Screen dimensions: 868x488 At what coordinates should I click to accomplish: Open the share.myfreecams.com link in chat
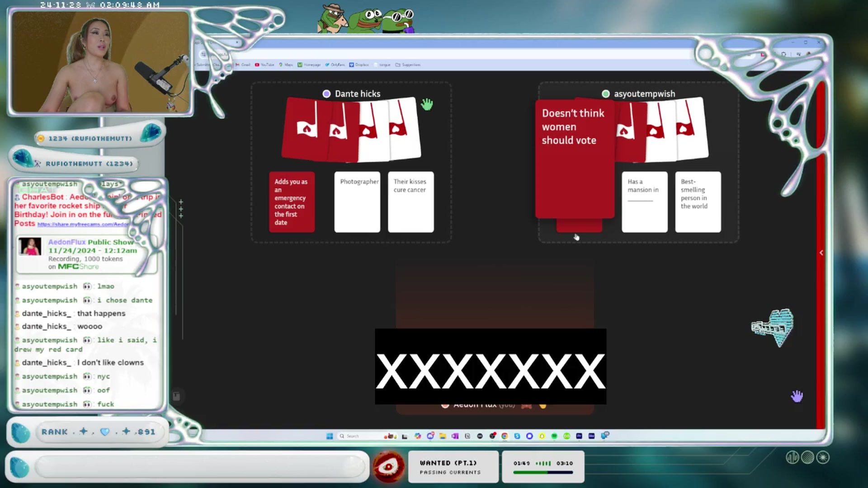point(83,224)
